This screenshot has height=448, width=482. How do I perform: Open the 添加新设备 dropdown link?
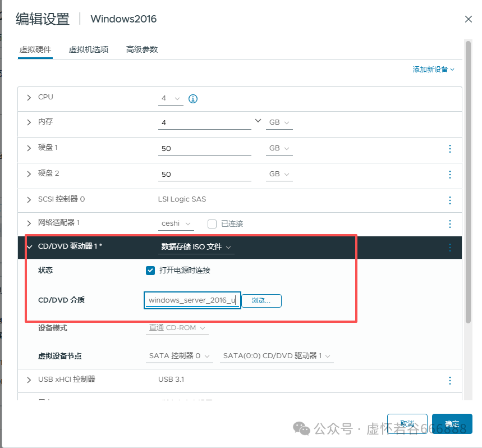pyautogui.click(x=433, y=70)
